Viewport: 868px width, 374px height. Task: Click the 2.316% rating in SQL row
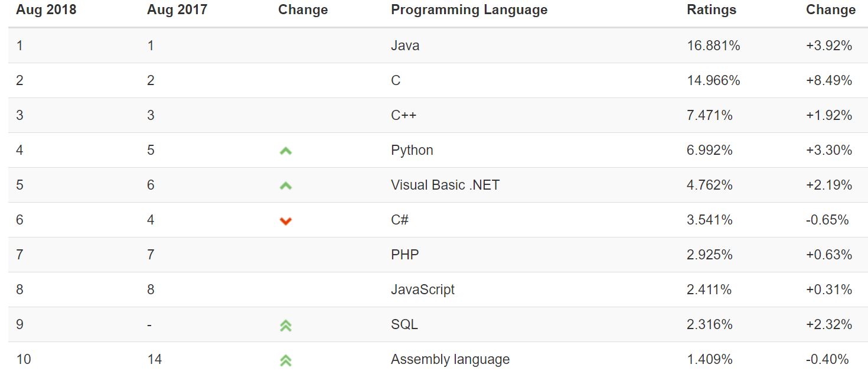(x=709, y=324)
